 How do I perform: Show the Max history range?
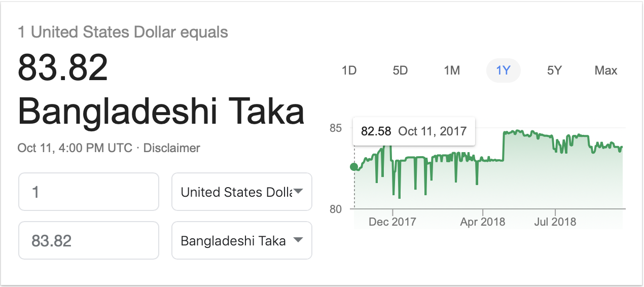606,70
